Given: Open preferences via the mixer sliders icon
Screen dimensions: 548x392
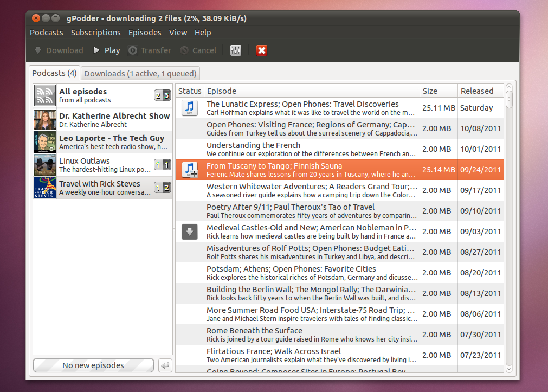Looking at the screenshot, I should point(236,50).
